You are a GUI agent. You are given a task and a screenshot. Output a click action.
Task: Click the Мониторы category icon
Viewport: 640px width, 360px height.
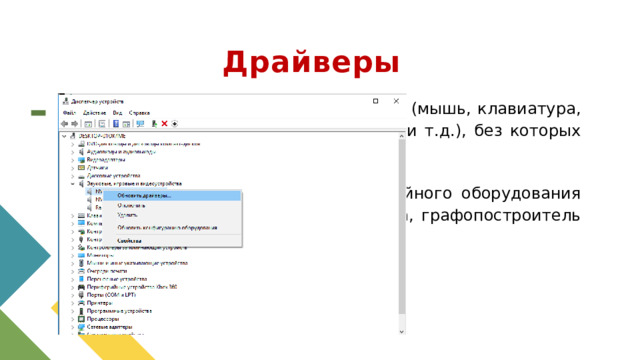pos(81,255)
